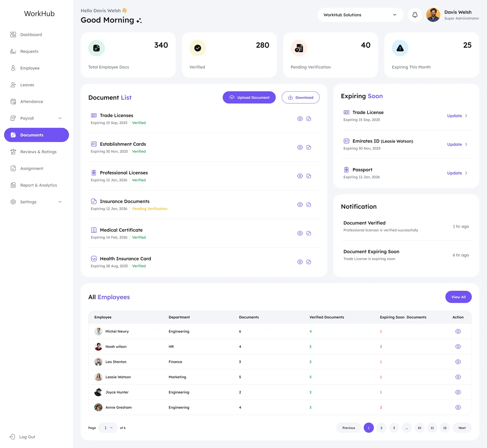Click the Verified checkmark card icon
The height and width of the screenshot is (448, 487).
coord(198,48)
